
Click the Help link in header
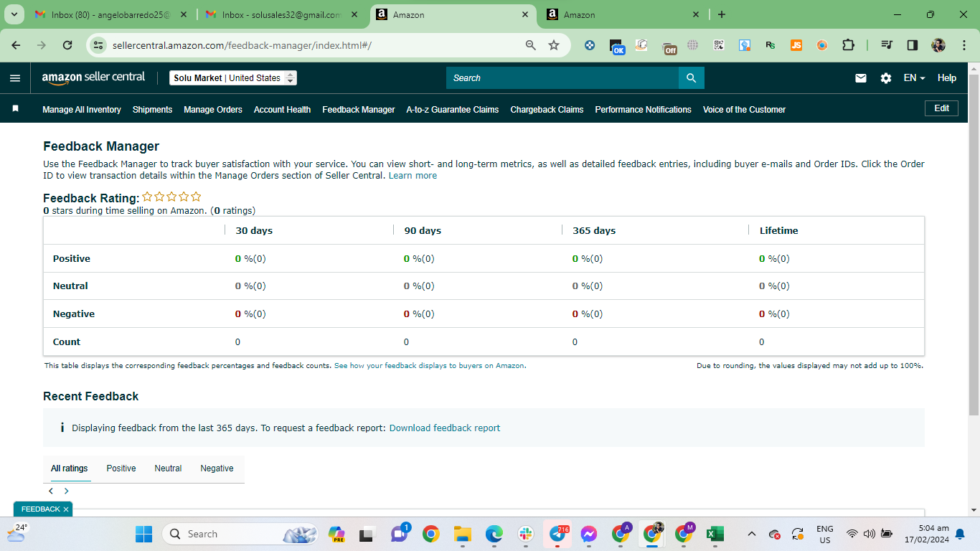(947, 78)
